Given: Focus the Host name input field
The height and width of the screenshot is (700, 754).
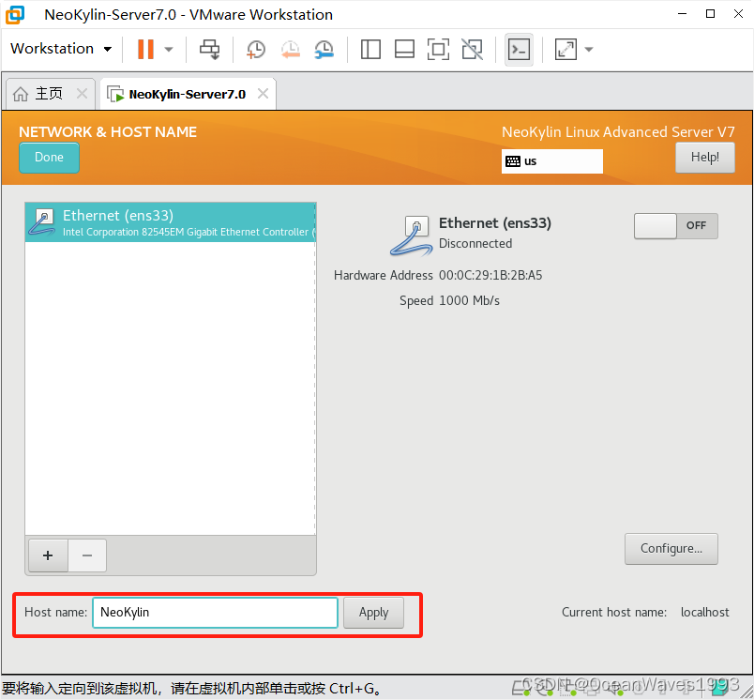Looking at the screenshot, I should pyautogui.click(x=215, y=613).
